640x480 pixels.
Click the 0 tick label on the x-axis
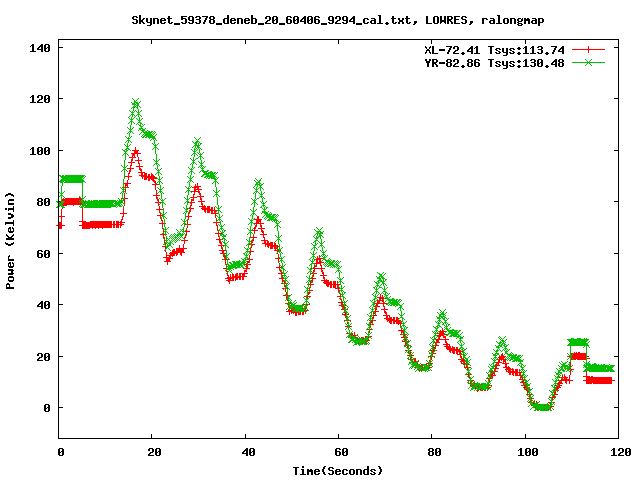60,452
